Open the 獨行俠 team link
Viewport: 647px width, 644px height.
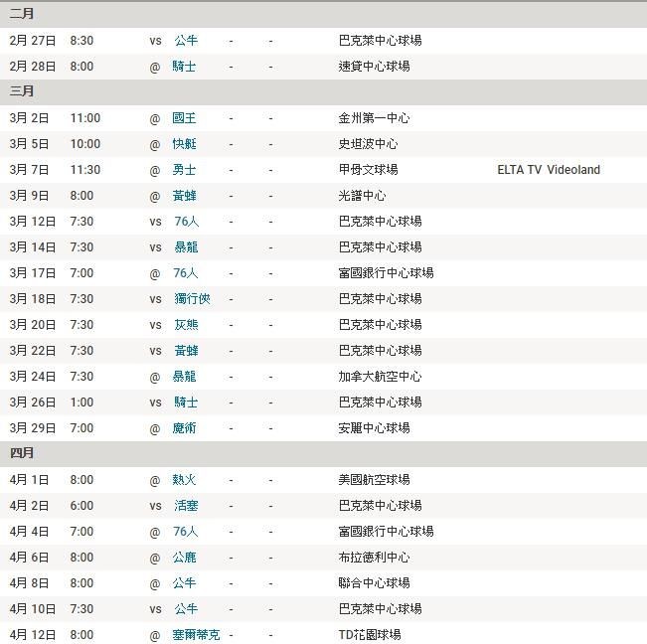pyautogui.click(x=191, y=299)
